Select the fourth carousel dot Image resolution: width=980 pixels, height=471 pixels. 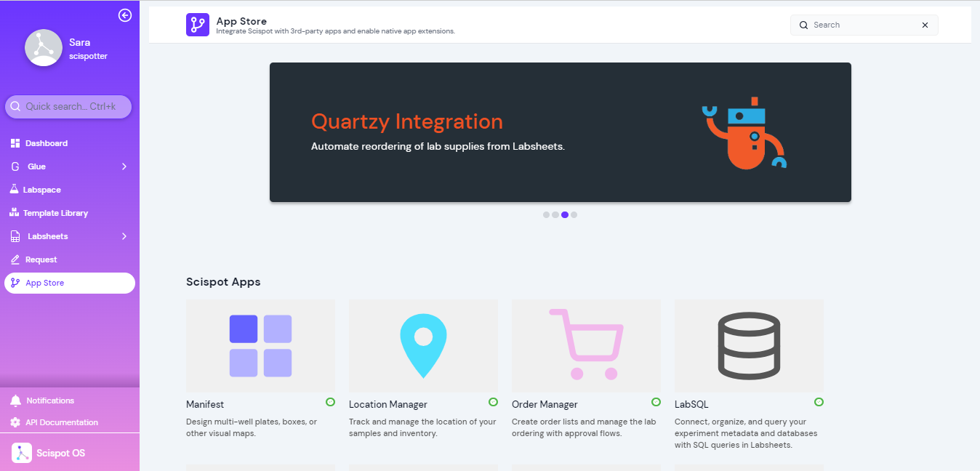[x=574, y=214]
